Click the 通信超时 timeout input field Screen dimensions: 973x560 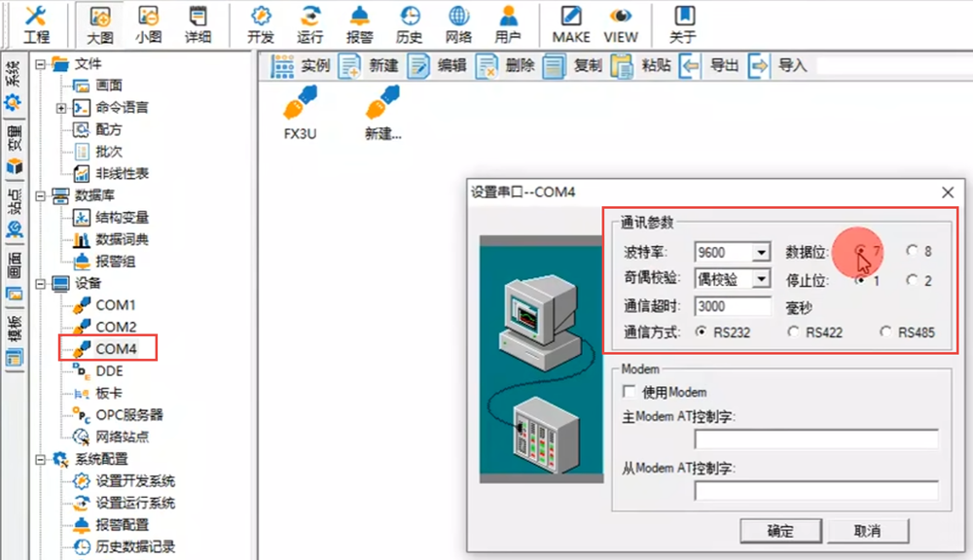tap(733, 305)
